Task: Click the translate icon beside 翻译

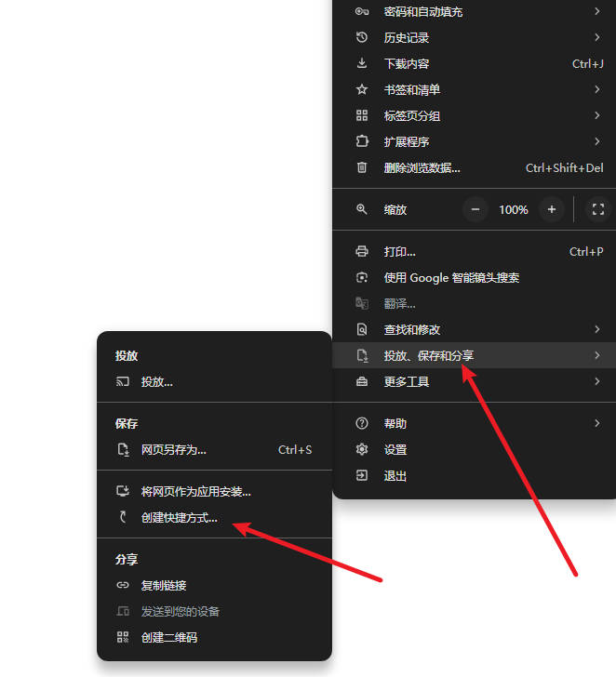Action: pyautogui.click(x=362, y=303)
